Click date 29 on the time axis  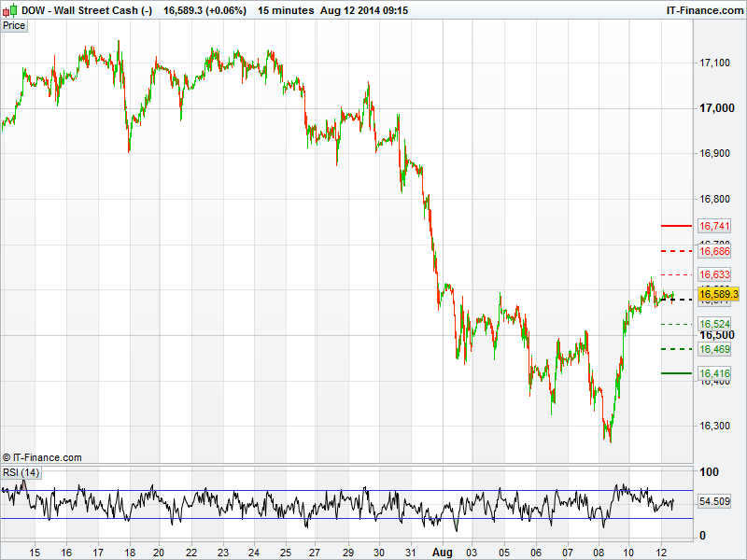pos(348,553)
